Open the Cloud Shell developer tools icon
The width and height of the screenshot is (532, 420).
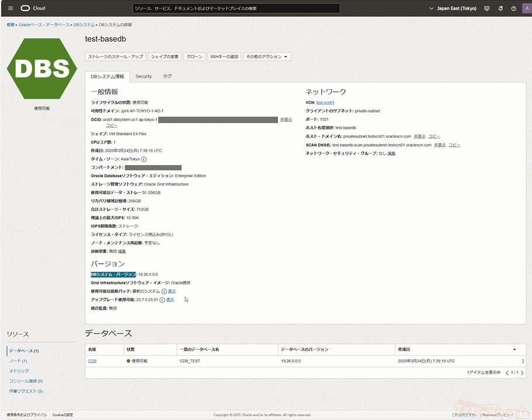click(x=488, y=8)
